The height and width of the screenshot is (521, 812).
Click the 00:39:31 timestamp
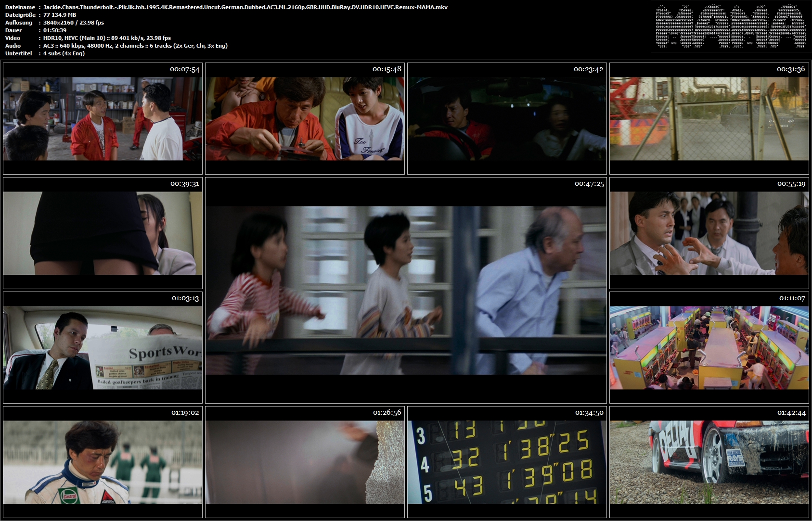[184, 184]
